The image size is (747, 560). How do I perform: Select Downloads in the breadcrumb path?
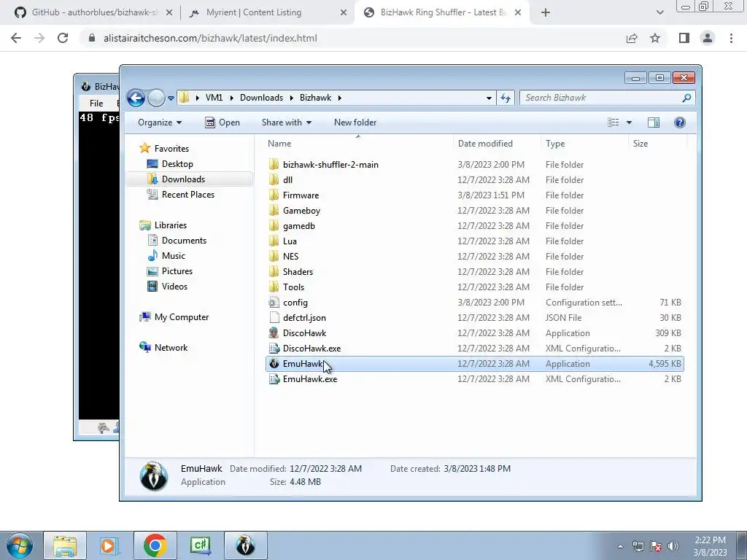click(x=262, y=98)
